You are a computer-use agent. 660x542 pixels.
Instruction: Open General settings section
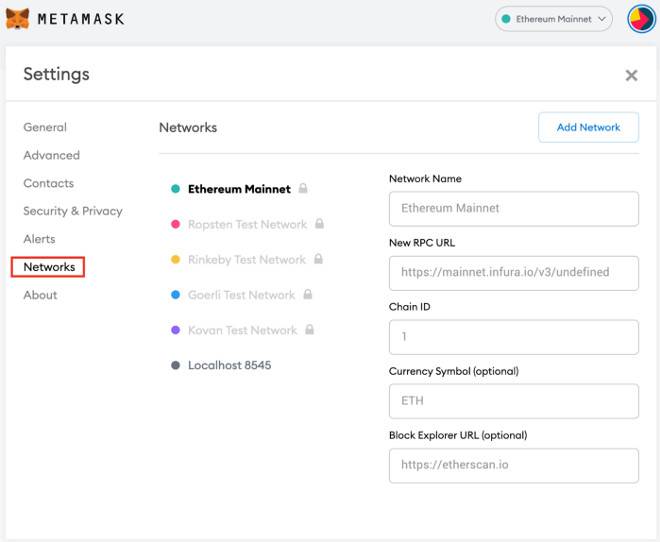(x=45, y=127)
